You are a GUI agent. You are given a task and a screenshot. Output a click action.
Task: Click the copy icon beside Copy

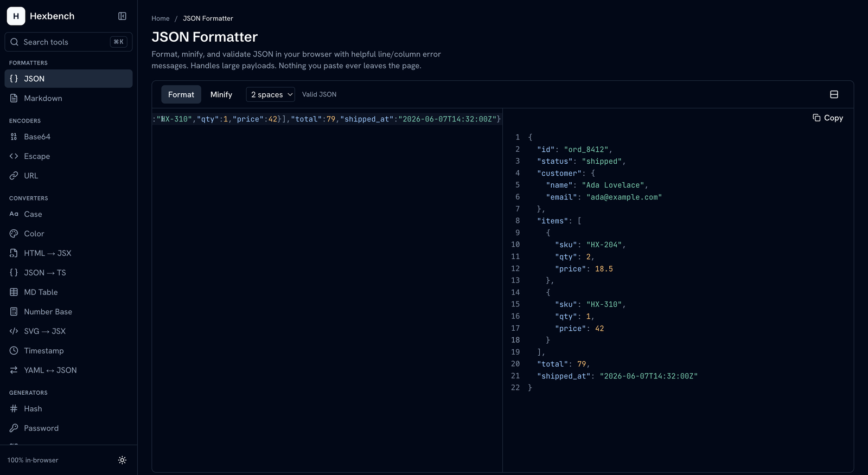click(x=816, y=118)
